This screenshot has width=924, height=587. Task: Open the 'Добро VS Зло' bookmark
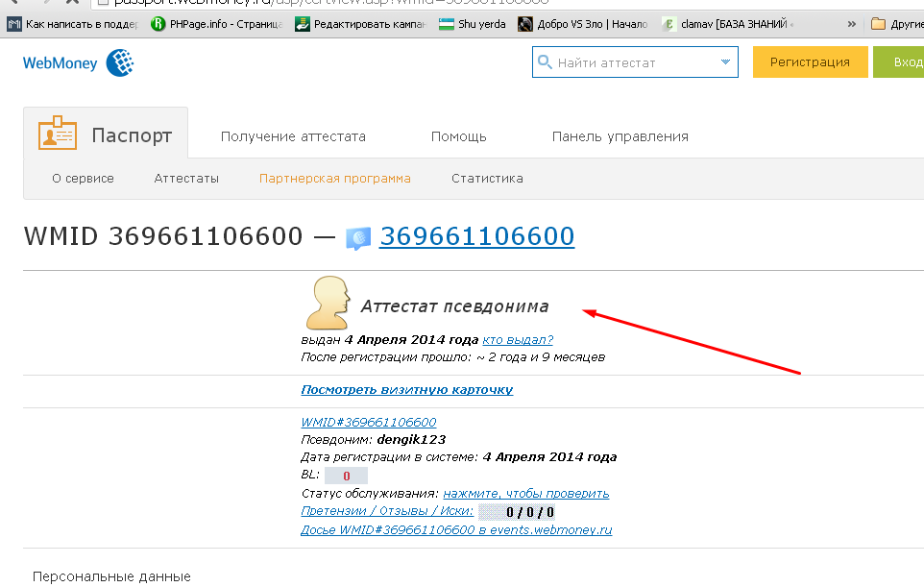coord(582,24)
